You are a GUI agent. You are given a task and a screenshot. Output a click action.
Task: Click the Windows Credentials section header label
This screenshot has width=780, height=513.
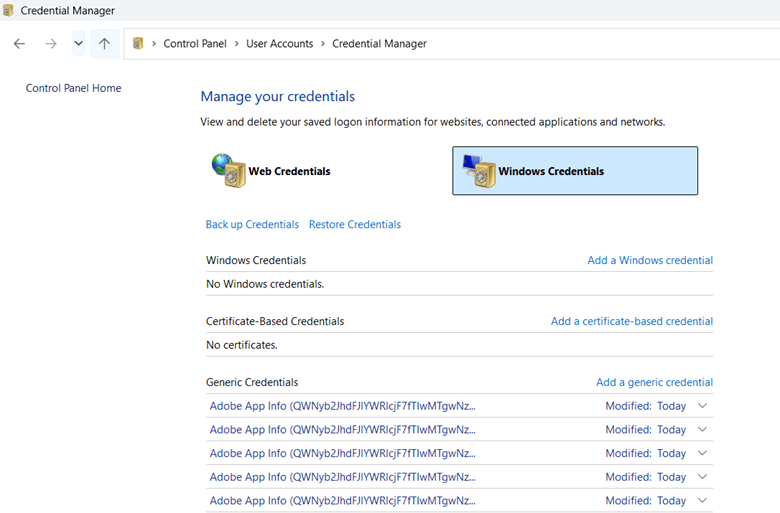click(256, 260)
